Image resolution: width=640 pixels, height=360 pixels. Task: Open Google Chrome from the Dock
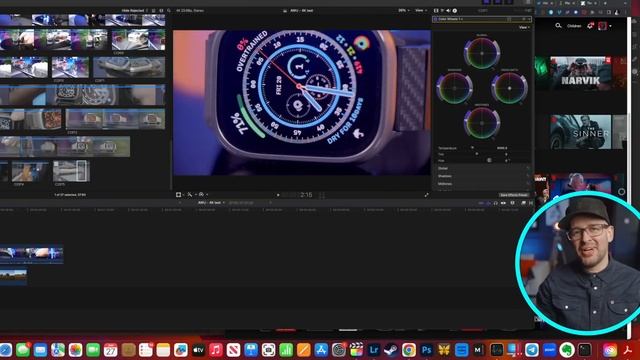pos(409,350)
